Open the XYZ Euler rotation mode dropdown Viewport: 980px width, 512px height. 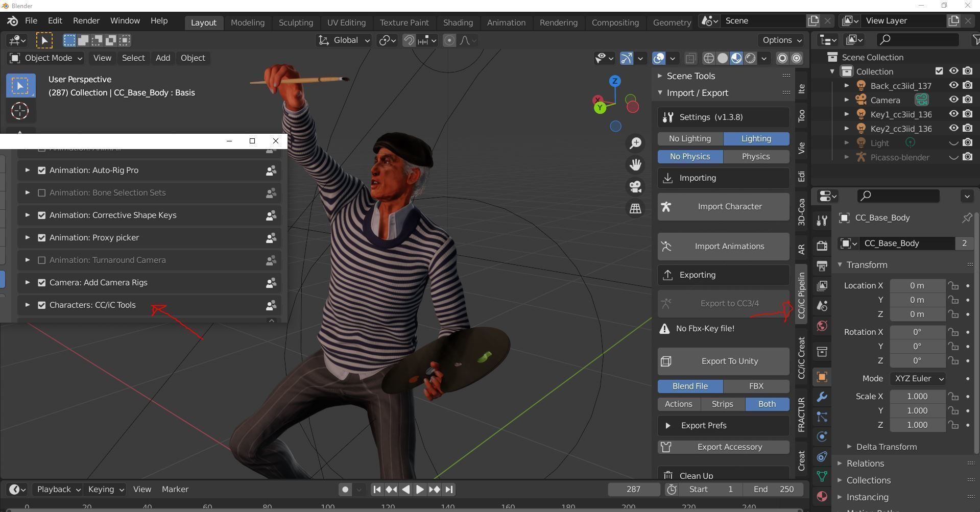click(x=917, y=378)
